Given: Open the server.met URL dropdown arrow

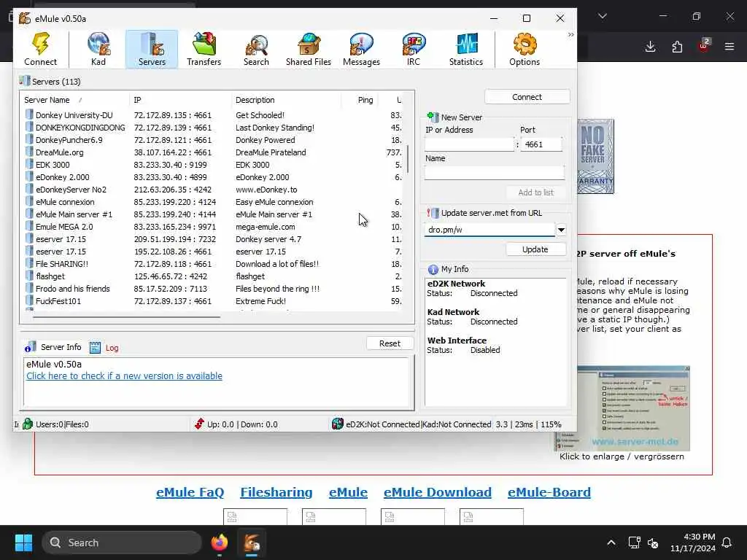Looking at the screenshot, I should [561, 230].
